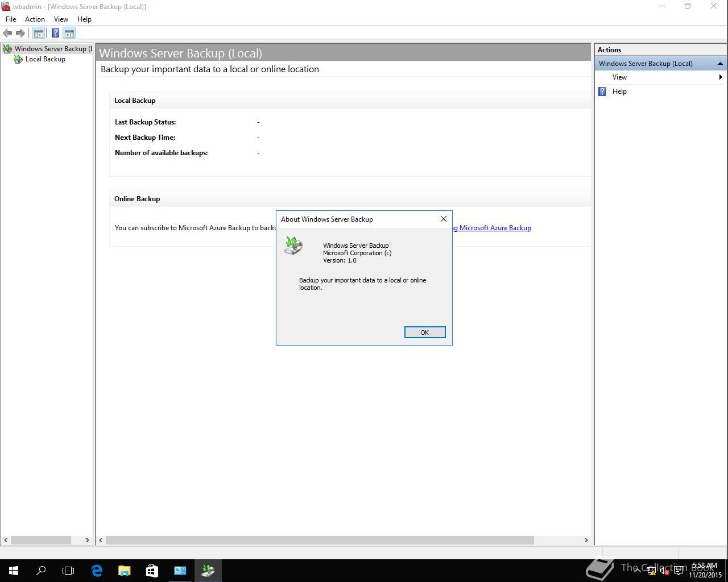Screen dimensions: 728x582
Task: Open Help from the blue question-mark toolbar icon
Action: point(55,33)
